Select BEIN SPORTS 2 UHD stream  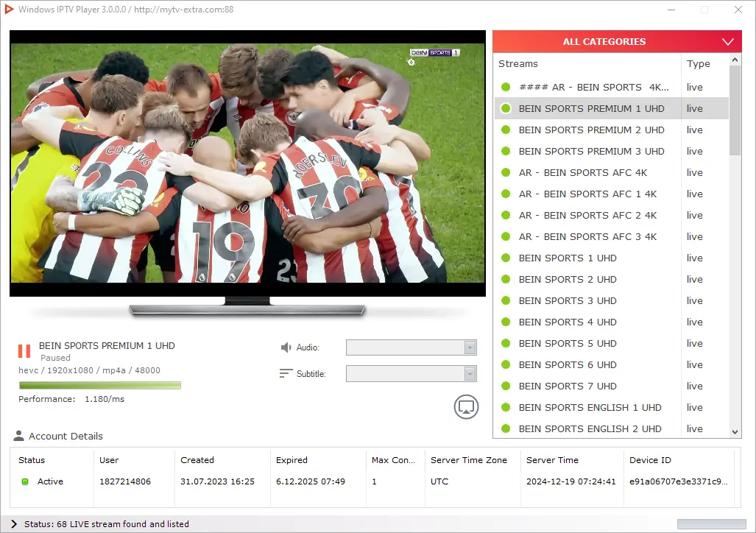click(x=612, y=279)
